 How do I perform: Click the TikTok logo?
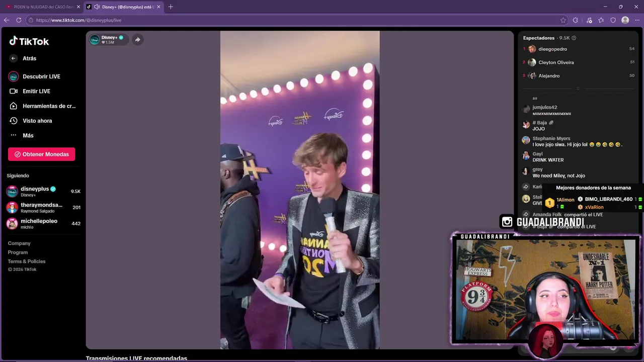(x=29, y=41)
